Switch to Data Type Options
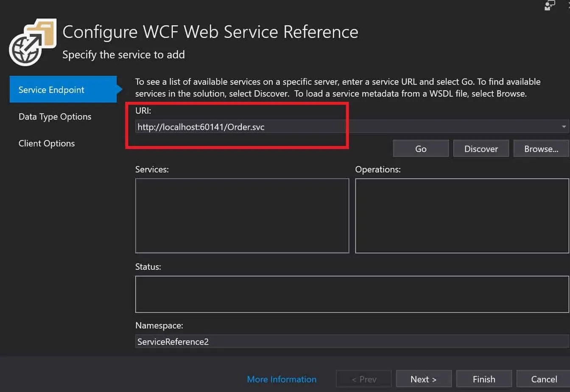 [55, 116]
